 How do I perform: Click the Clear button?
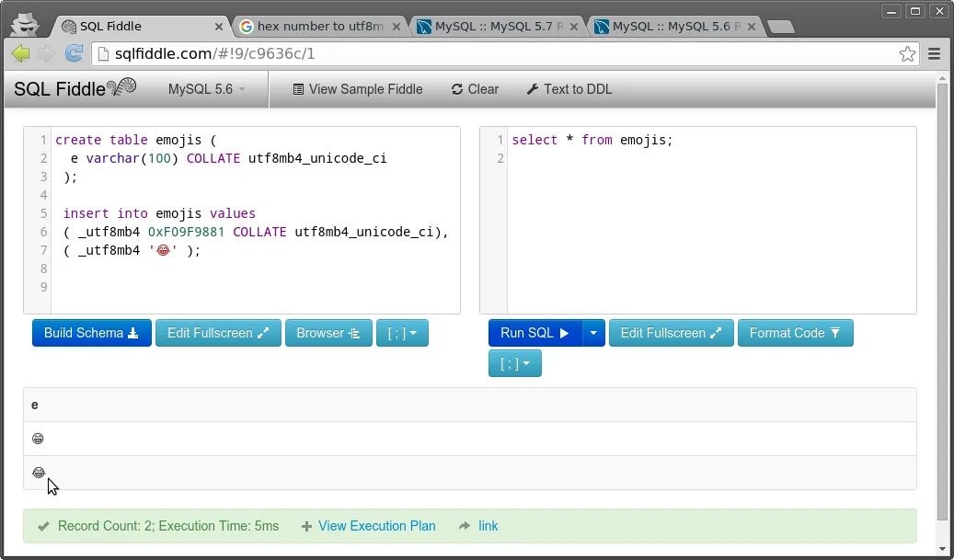[x=476, y=89]
